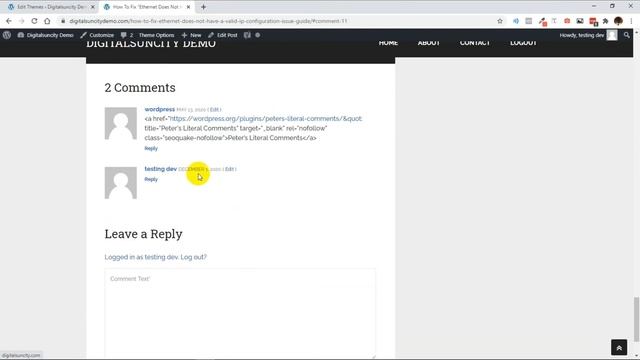Viewport: 640px width, 360px height.
Task: Open the WordPress logo menu in admin bar
Action: pos(7,35)
